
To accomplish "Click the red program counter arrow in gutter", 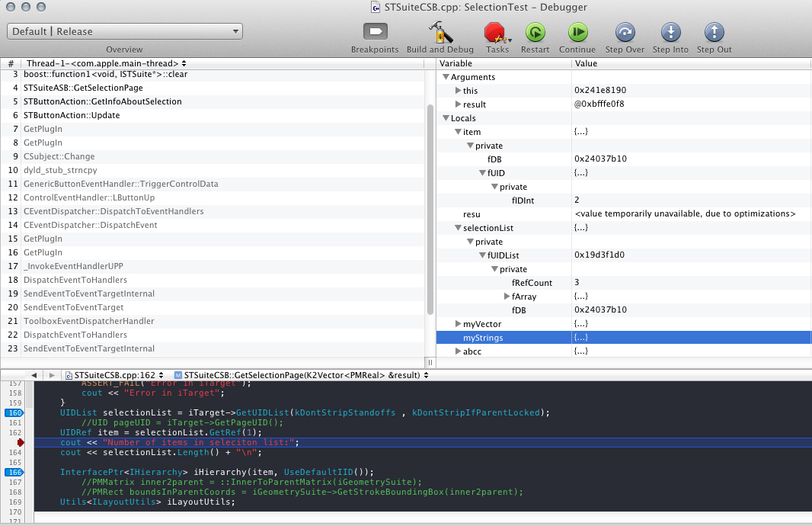I will pos(21,443).
